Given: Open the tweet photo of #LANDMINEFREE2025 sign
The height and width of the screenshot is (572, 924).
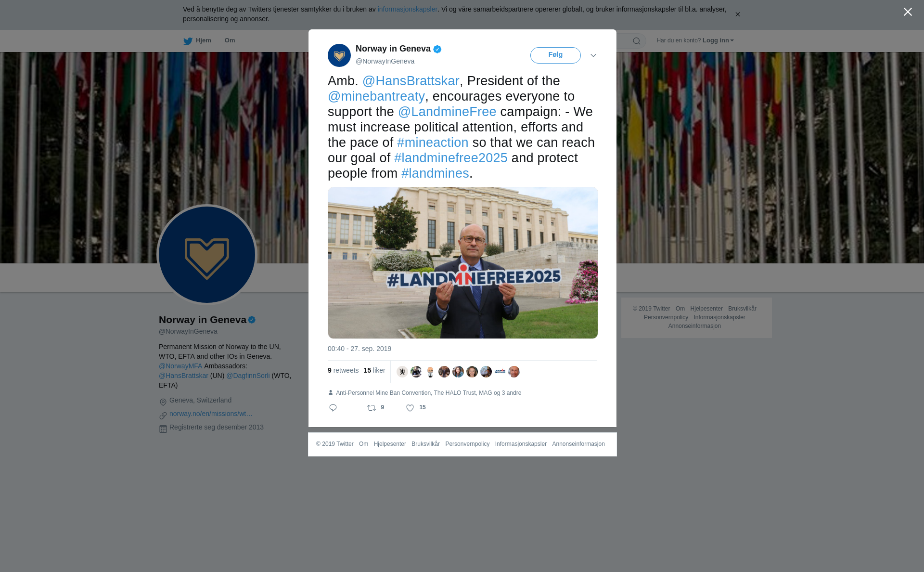Looking at the screenshot, I should click(x=463, y=263).
